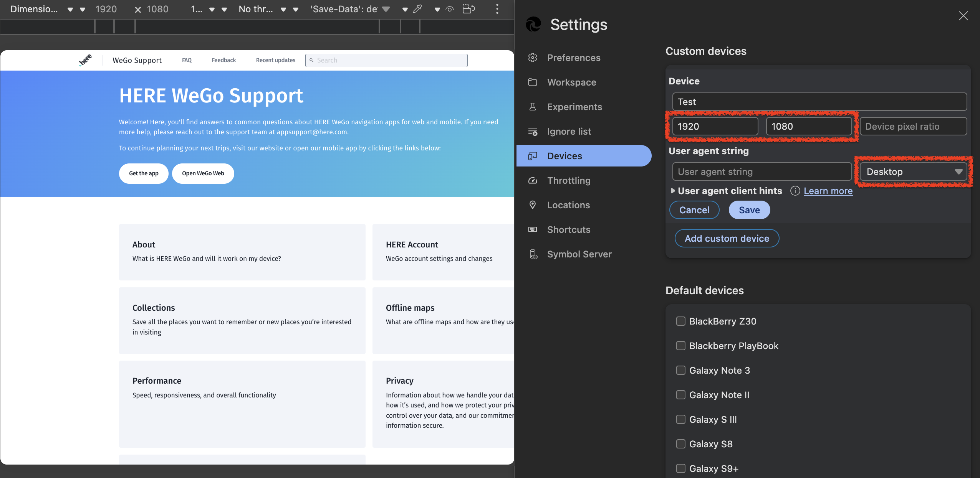This screenshot has height=478, width=980.
Task: Open Recent updates in the page nav
Action: [x=276, y=60]
